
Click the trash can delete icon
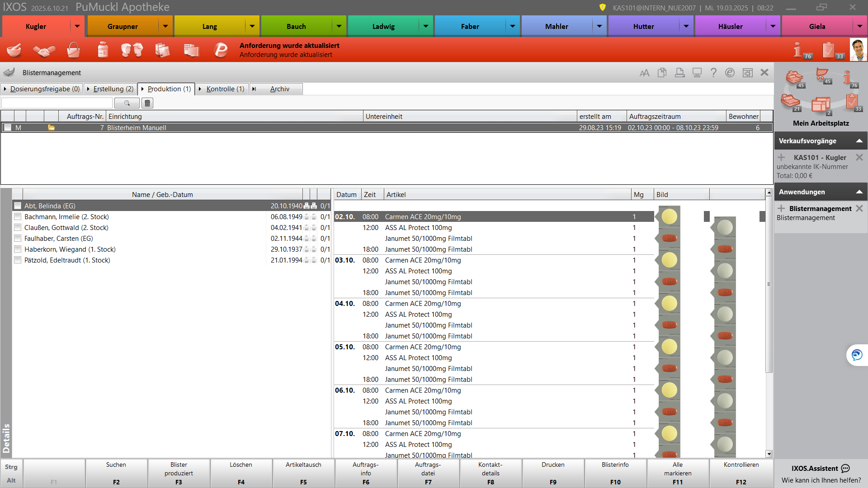tap(147, 103)
